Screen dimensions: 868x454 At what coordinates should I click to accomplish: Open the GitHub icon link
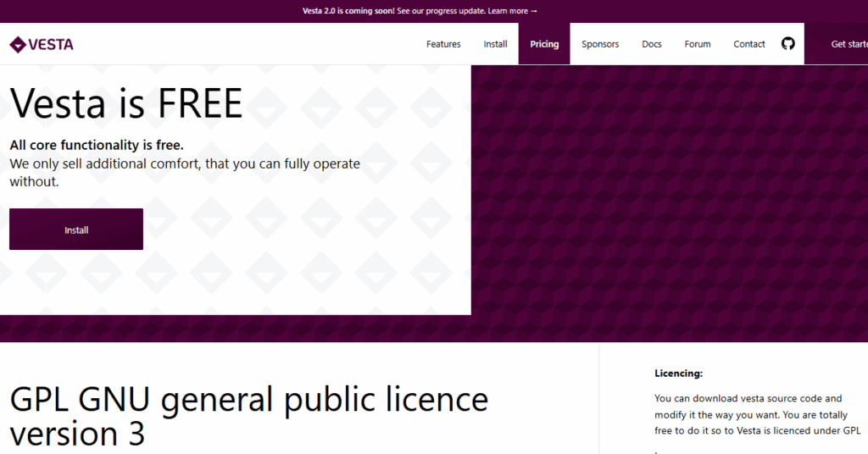[x=787, y=44]
